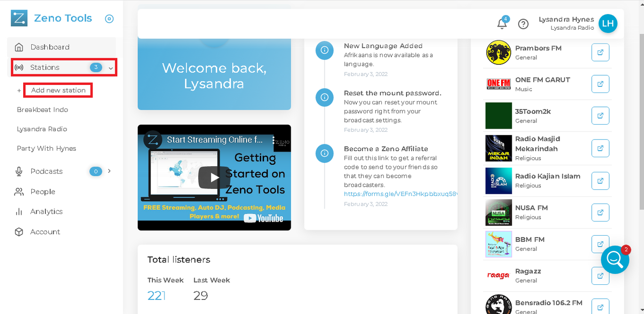Image resolution: width=644 pixels, height=314 pixels.
Task: Click the Zeno Tools logo icon
Action: click(19, 18)
